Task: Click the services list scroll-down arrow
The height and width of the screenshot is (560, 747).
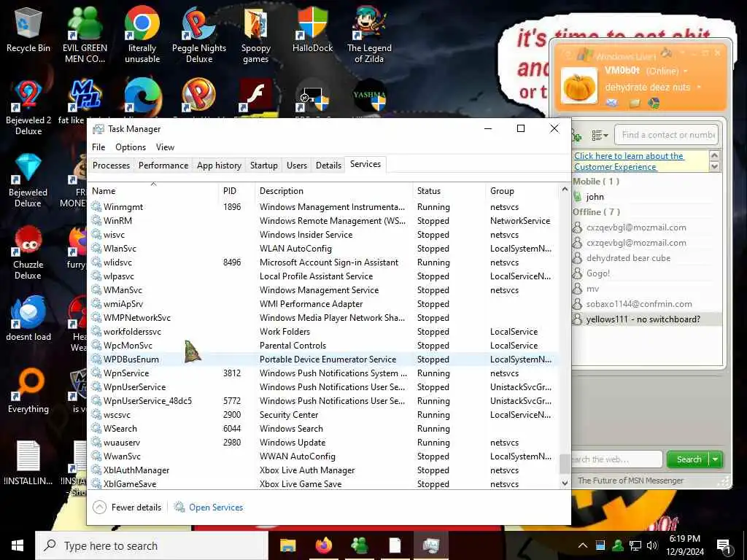Action: tap(565, 483)
